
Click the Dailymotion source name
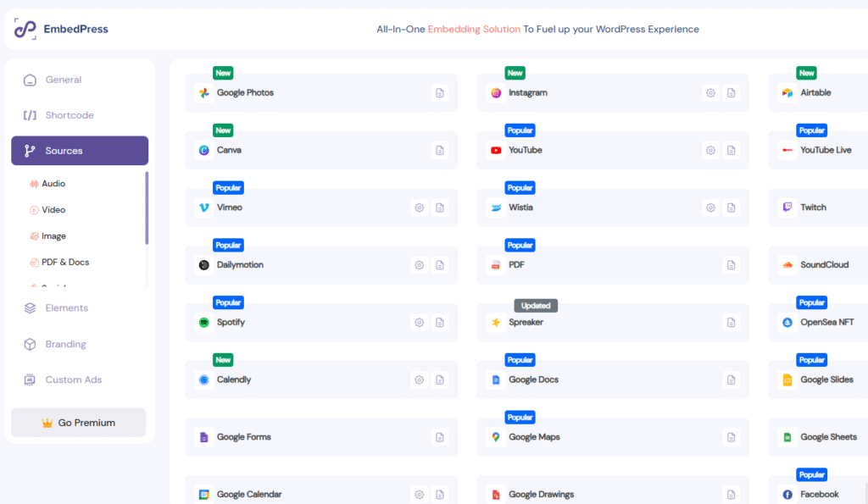(240, 265)
